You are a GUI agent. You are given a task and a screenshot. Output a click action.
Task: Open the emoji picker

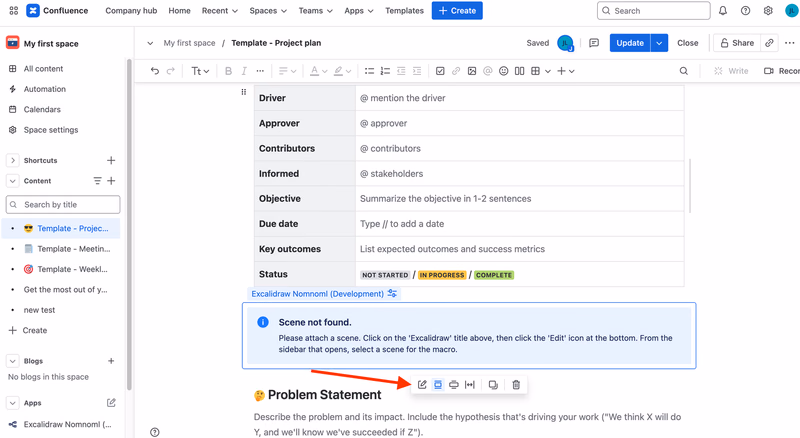tap(504, 71)
